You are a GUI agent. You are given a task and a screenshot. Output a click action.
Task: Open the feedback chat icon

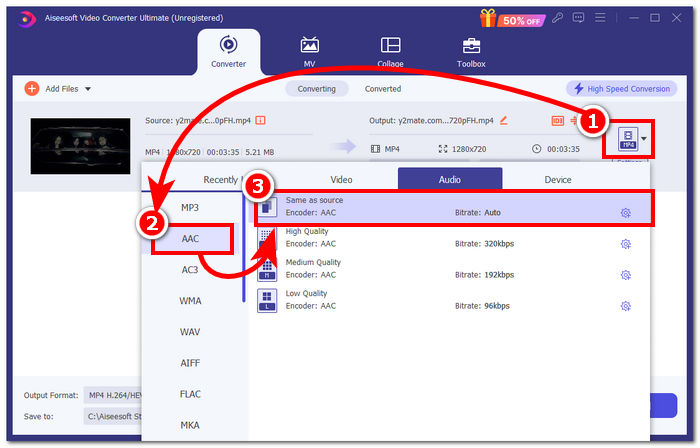point(579,18)
